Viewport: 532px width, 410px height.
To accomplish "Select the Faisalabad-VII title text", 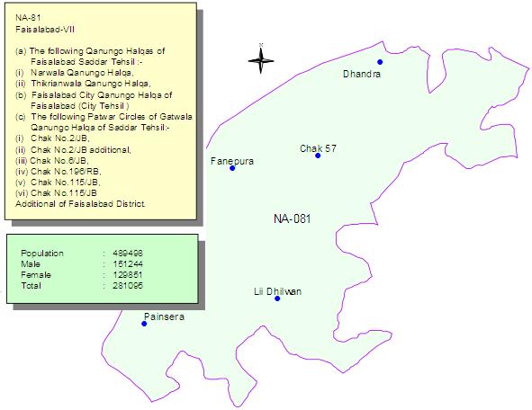I will point(45,30).
